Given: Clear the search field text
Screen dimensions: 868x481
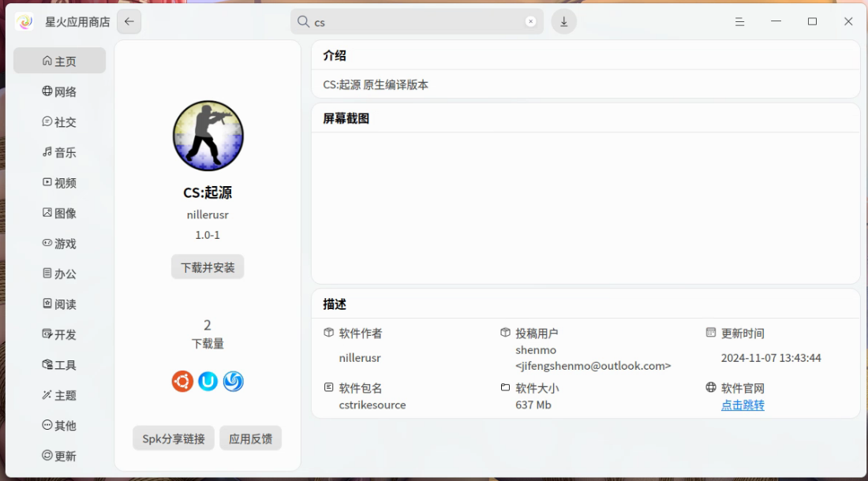Looking at the screenshot, I should (x=530, y=21).
